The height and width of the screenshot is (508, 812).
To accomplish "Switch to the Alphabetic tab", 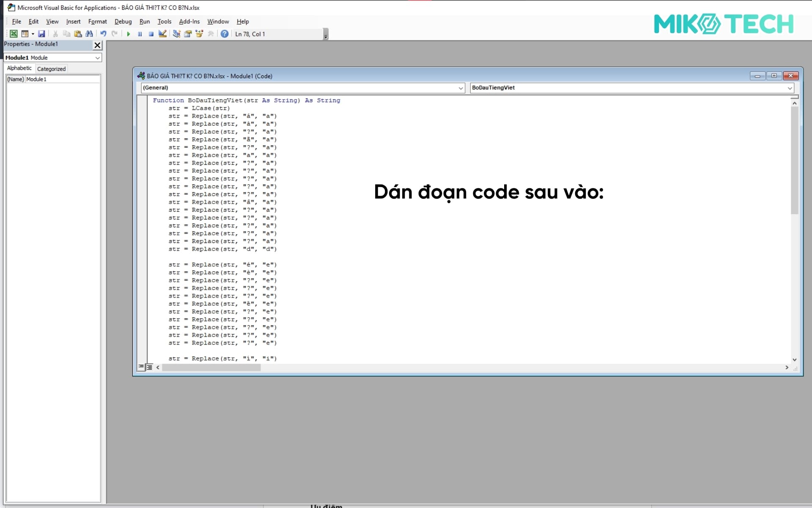I will pos(19,68).
